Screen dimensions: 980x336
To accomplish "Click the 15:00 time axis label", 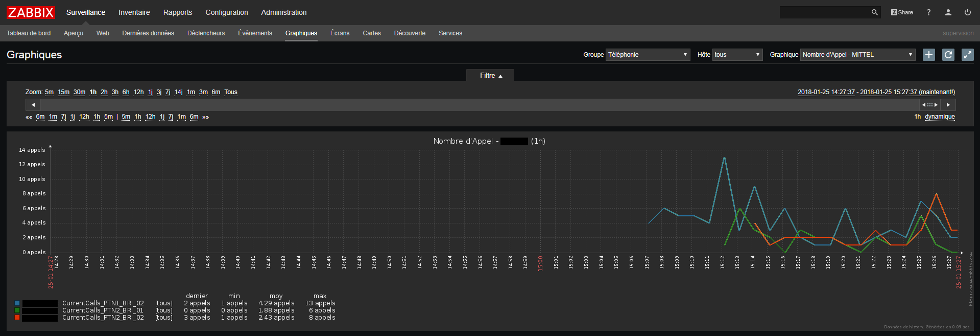I will click(540, 263).
